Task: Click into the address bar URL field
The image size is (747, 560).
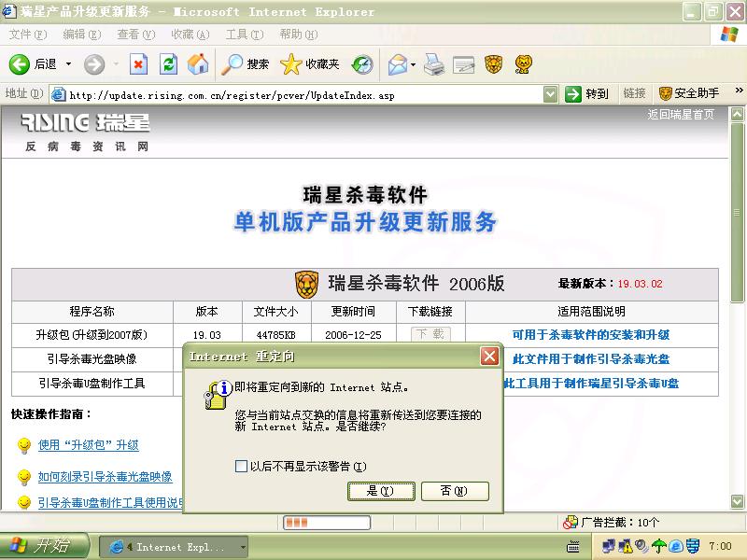Action: pos(305,95)
